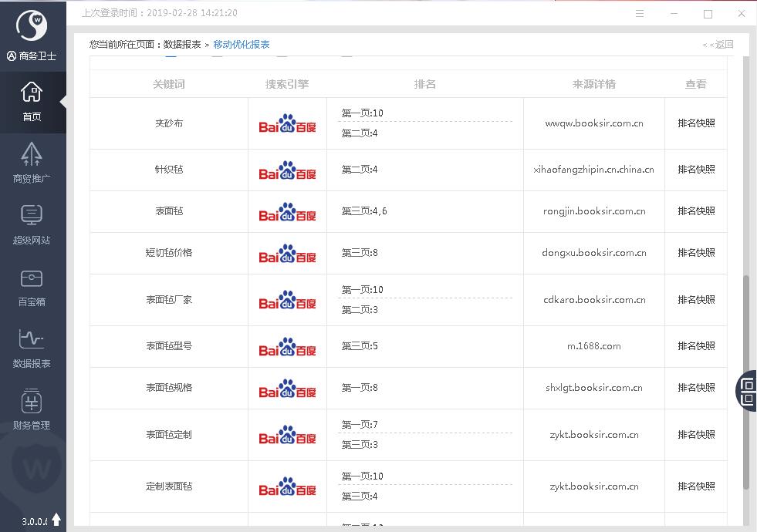Click the 返回 back link
This screenshot has height=532, width=757.
point(718,45)
